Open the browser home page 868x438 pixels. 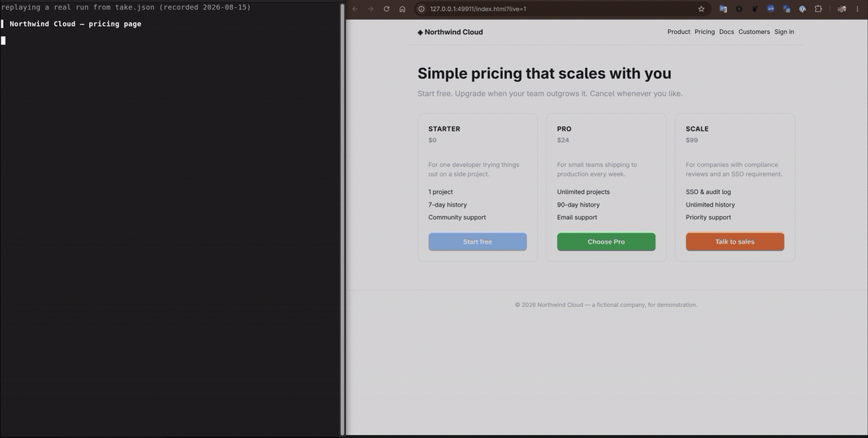click(402, 9)
